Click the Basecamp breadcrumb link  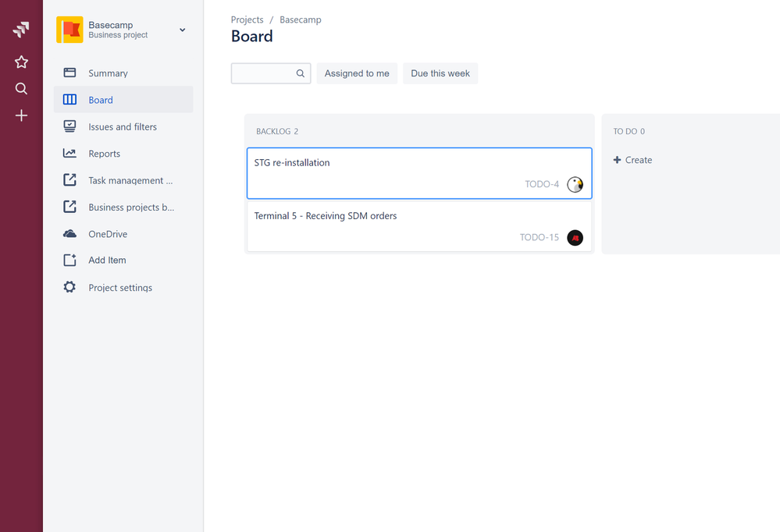[x=301, y=20]
